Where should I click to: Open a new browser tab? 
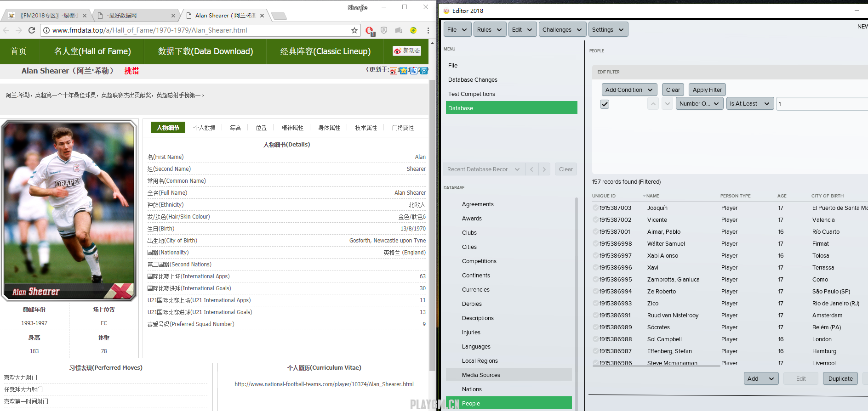(x=279, y=16)
